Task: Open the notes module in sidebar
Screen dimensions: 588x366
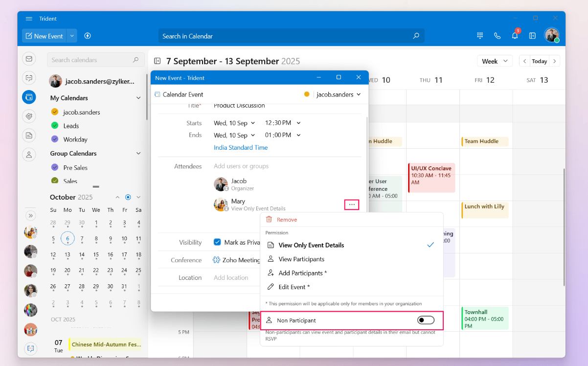Action: [29, 136]
